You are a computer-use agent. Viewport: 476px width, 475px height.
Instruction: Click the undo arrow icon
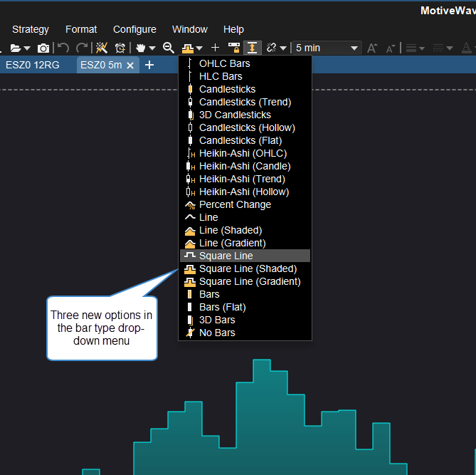click(63, 48)
